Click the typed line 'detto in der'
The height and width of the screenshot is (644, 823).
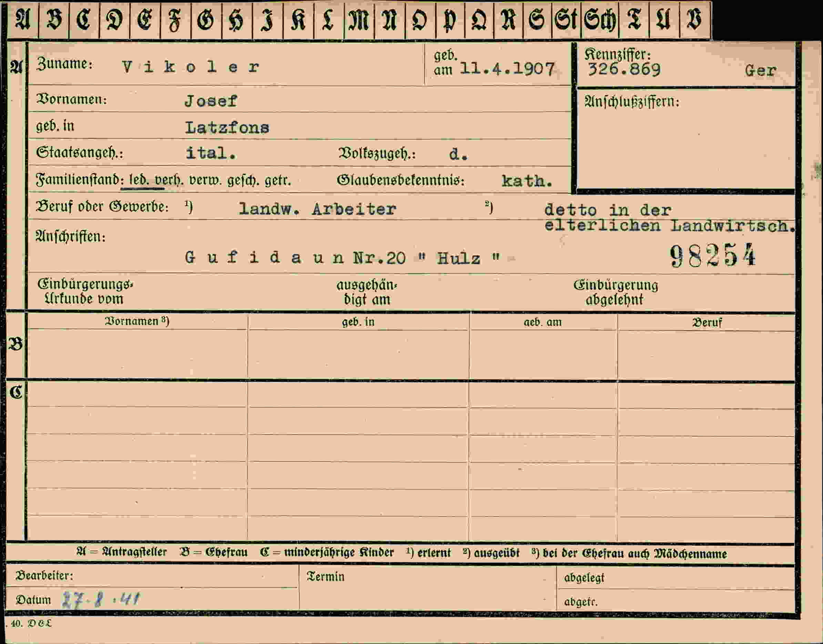(608, 210)
